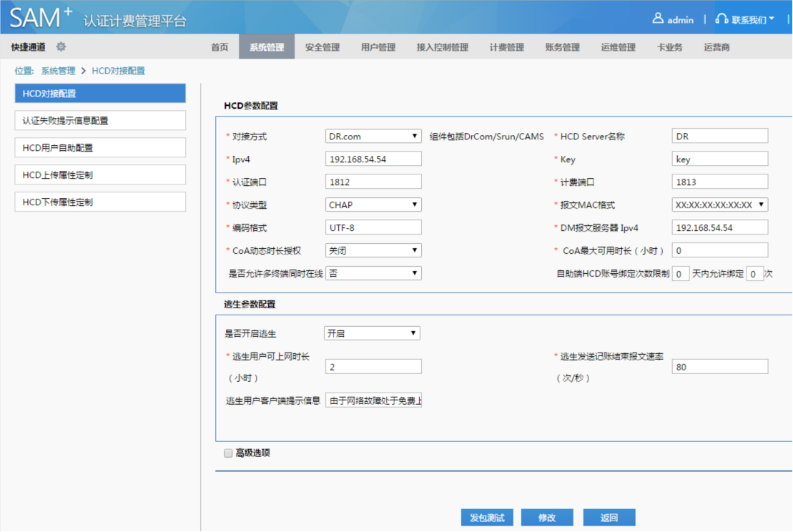Click the 逃生用户可上网时长 field
This screenshot has width=793, height=532.
(373, 367)
